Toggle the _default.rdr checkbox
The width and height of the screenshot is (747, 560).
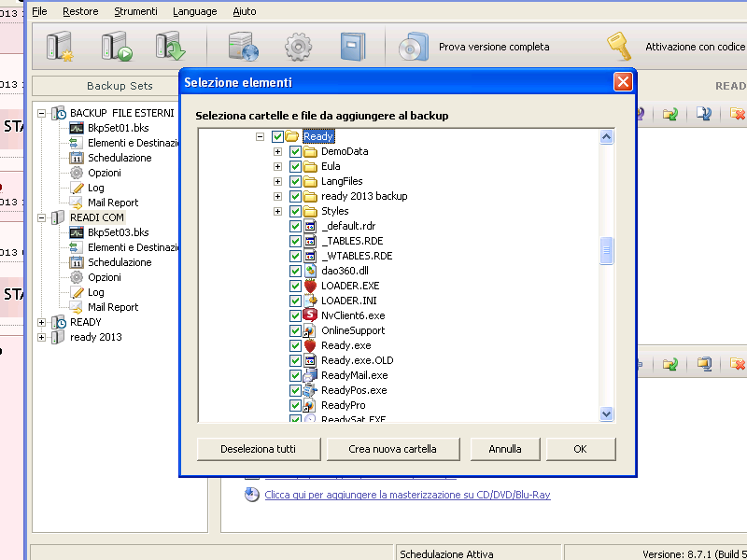point(295,226)
